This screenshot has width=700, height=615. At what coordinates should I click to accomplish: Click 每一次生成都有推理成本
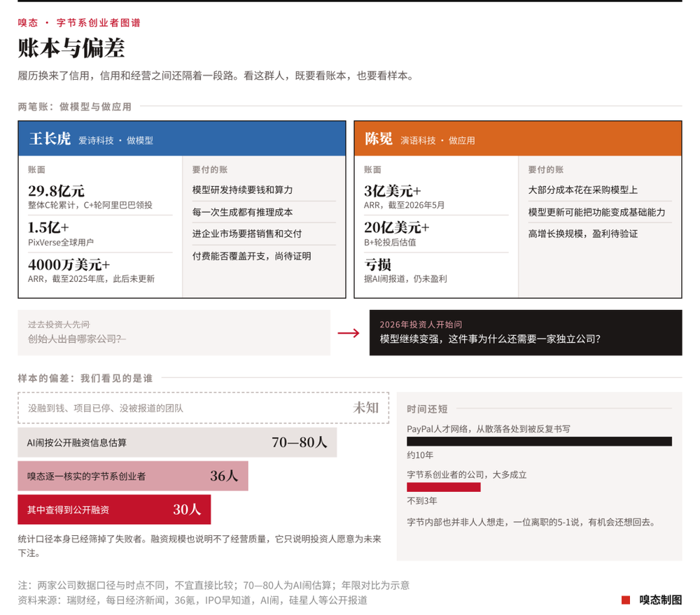point(242,212)
